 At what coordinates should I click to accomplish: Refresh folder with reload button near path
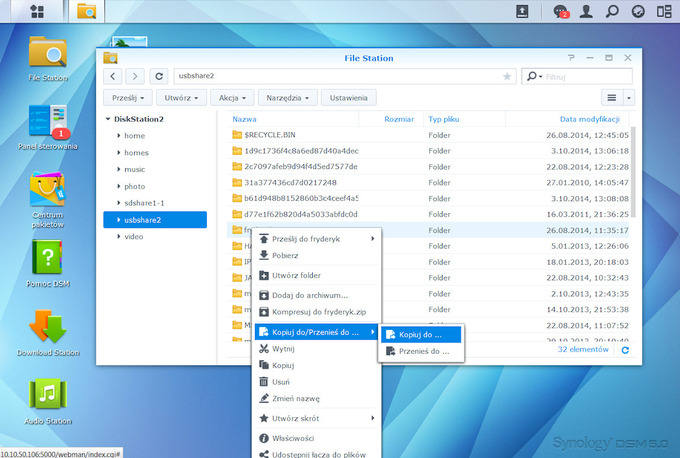(x=159, y=76)
